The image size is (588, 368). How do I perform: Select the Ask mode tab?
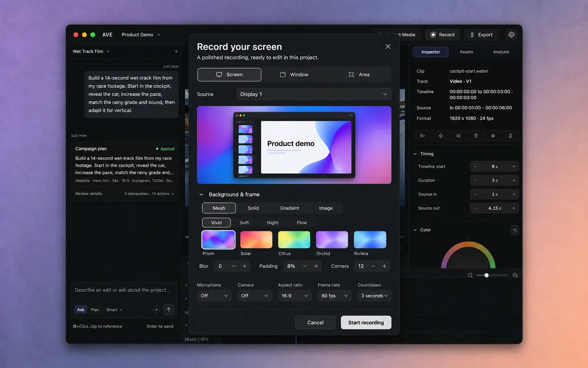(81, 310)
